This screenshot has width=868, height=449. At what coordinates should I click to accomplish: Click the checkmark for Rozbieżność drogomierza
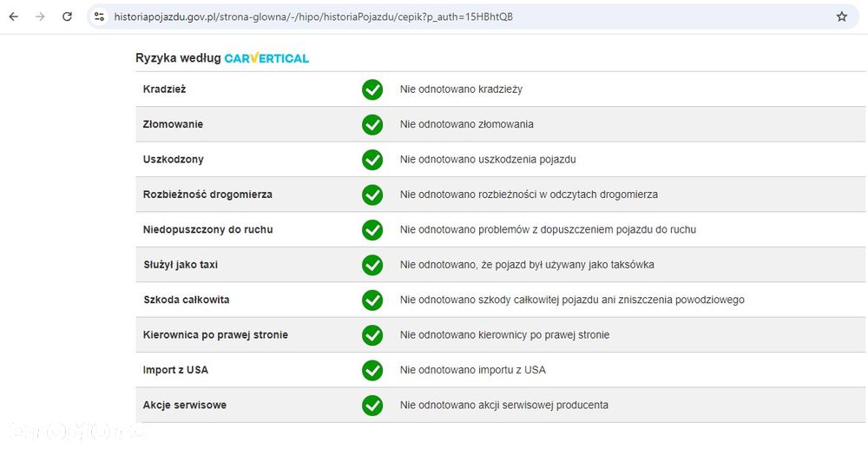pyautogui.click(x=372, y=195)
